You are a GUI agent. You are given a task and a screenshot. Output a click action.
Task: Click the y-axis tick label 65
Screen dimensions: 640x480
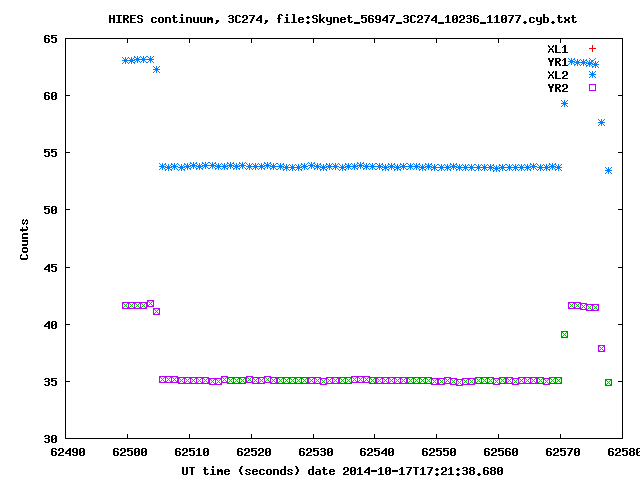[50, 39]
